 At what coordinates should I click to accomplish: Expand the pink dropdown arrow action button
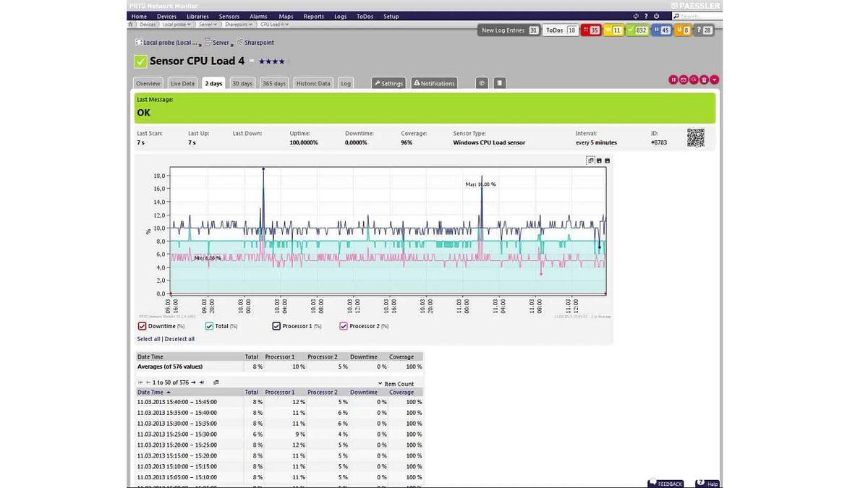coord(715,80)
